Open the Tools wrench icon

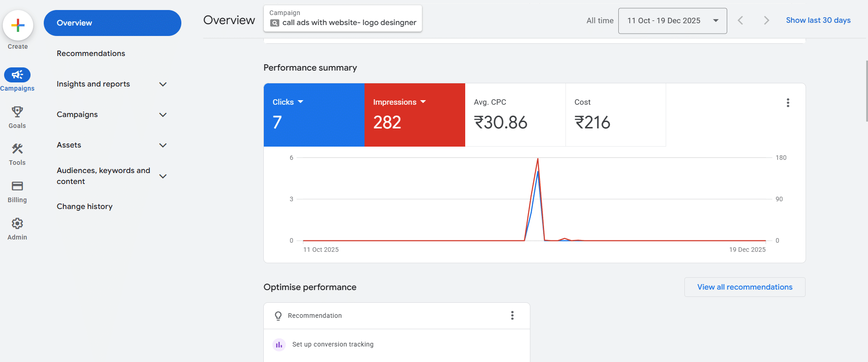[17, 149]
